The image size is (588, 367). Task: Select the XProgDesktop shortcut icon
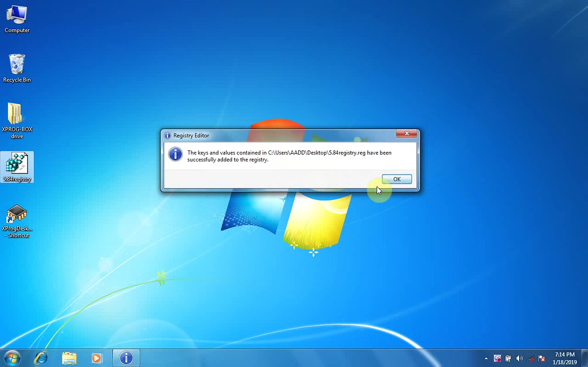tap(17, 221)
